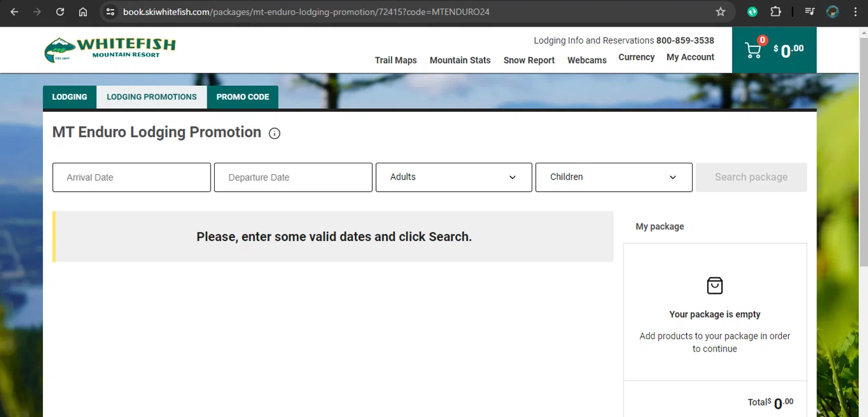Expand the Adults dropdown
The height and width of the screenshot is (417, 868).
pos(454,177)
